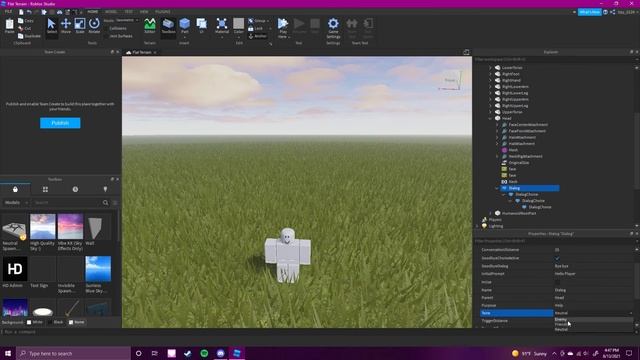The image size is (640, 360).
Task: Expand the HumanoidRootPart tree node
Action: coord(491,213)
